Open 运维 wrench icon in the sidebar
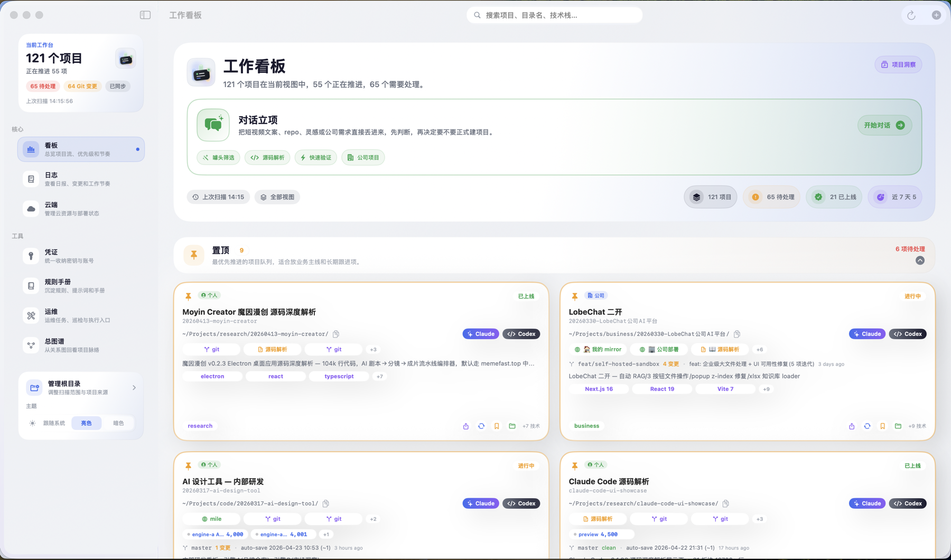Screen dimensions: 951x560 point(31,315)
